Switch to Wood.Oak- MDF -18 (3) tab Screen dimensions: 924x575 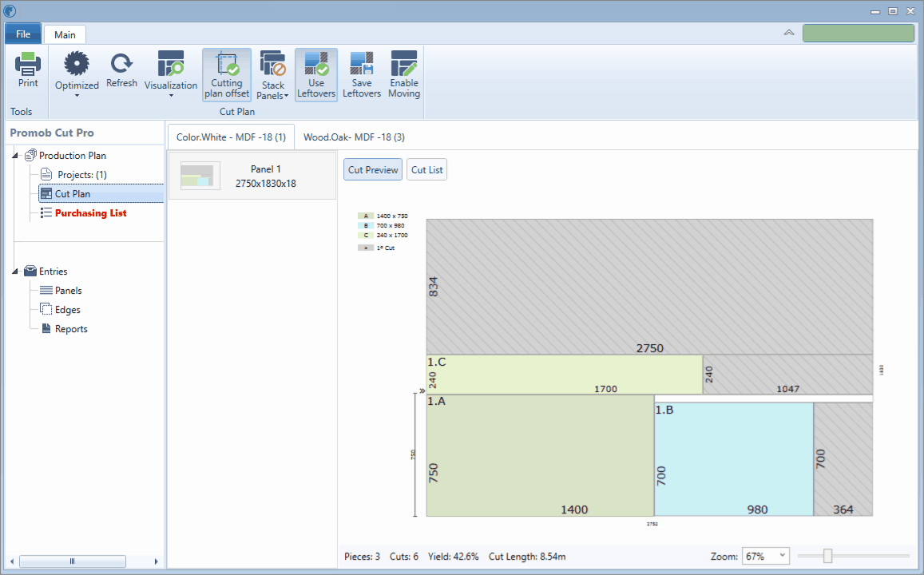click(354, 137)
